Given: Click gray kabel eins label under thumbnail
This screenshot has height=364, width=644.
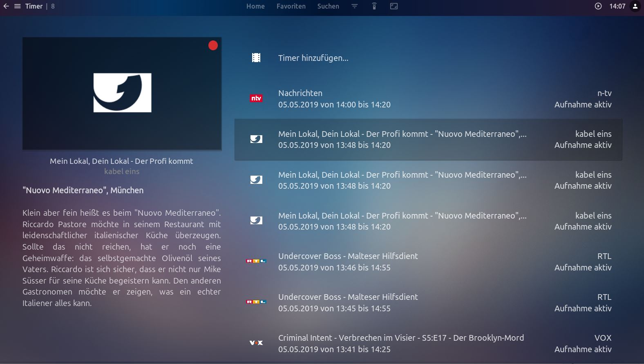Looking at the screenshot, I should [x=122, y=171].
